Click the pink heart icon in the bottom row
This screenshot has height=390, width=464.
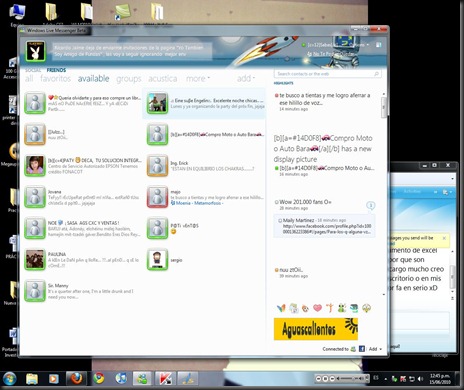point(317,308)
